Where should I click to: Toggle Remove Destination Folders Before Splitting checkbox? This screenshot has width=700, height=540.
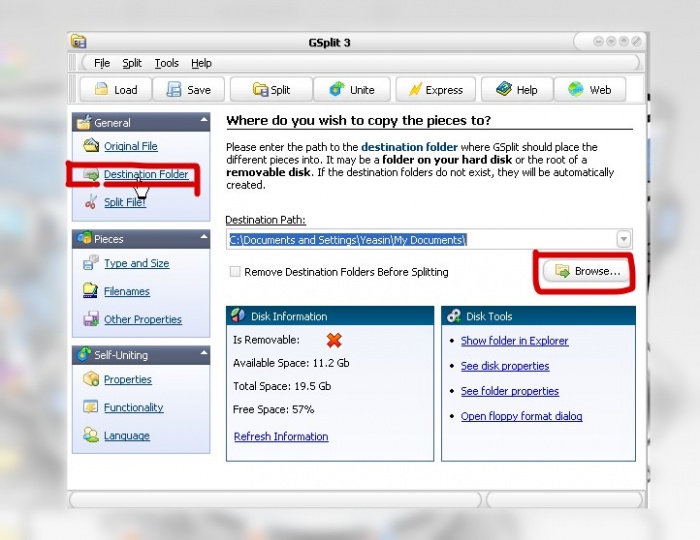point(235,271)
